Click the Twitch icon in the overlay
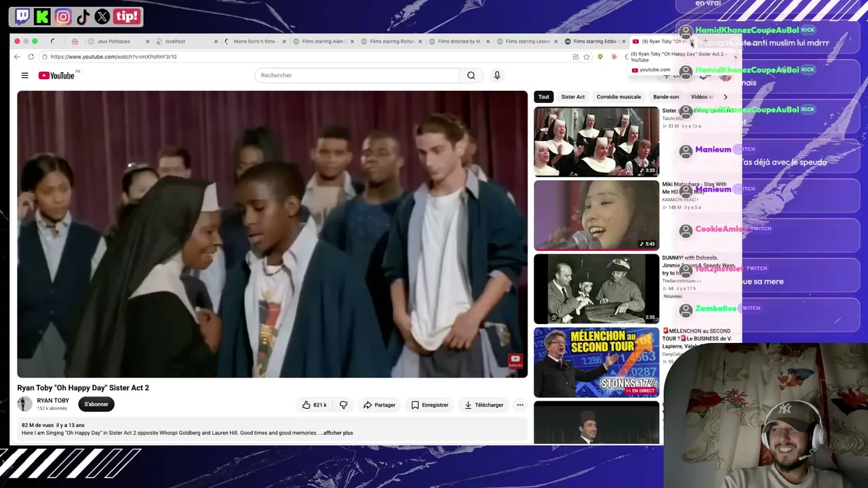Image resolution: width=868 pixels, height=488 pixels. [x=22, y=16]
